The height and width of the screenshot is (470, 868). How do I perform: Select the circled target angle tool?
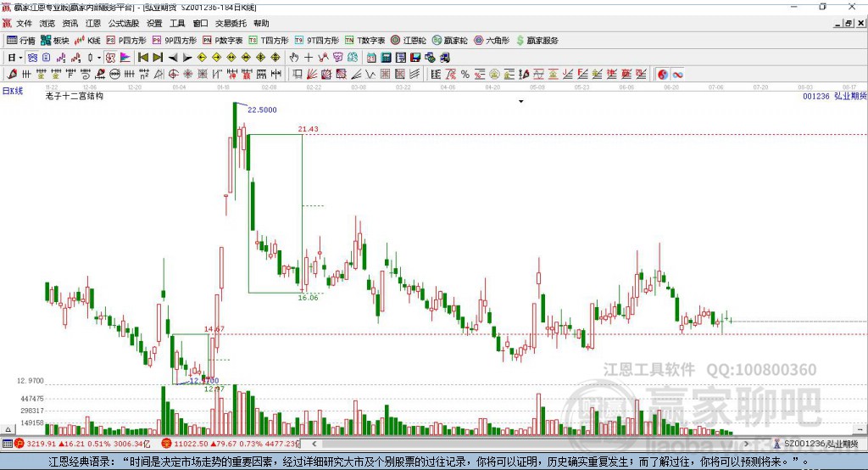click(x=173, y=75)
